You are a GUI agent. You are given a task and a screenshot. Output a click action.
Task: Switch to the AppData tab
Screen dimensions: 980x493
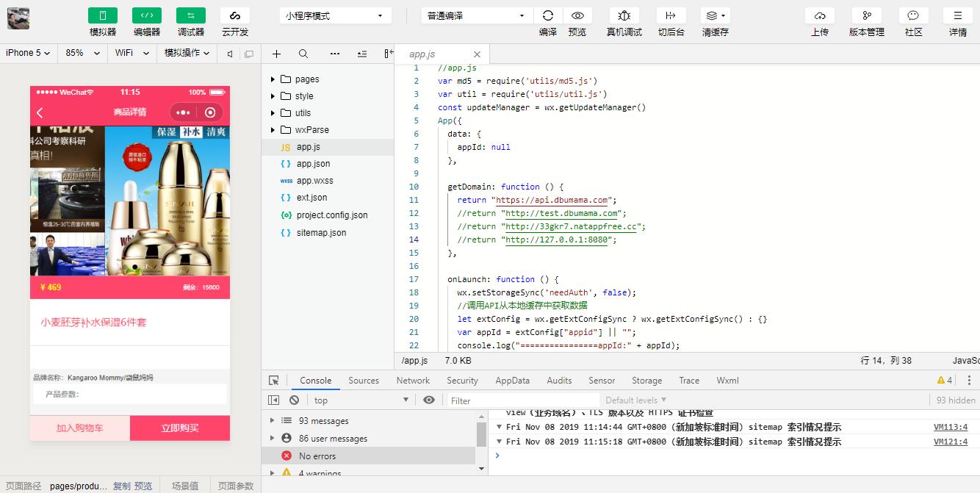point(512,381)
